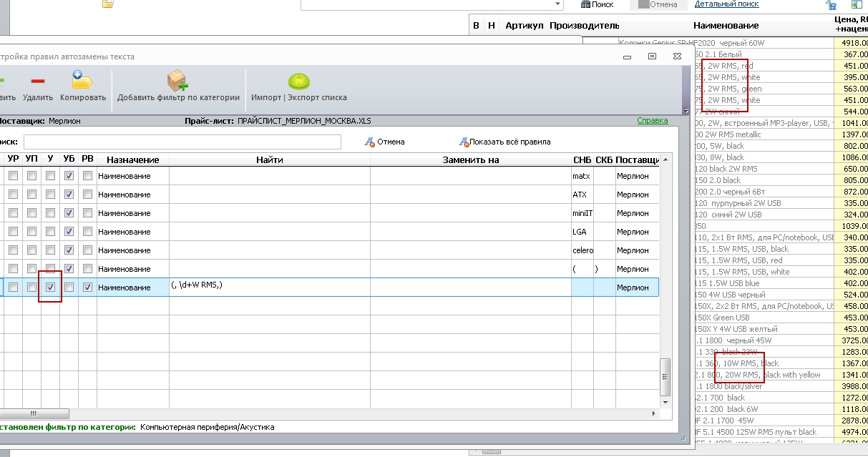Click the Найти column header
Screen dimensions: 868x457
(x=270, y=159)
